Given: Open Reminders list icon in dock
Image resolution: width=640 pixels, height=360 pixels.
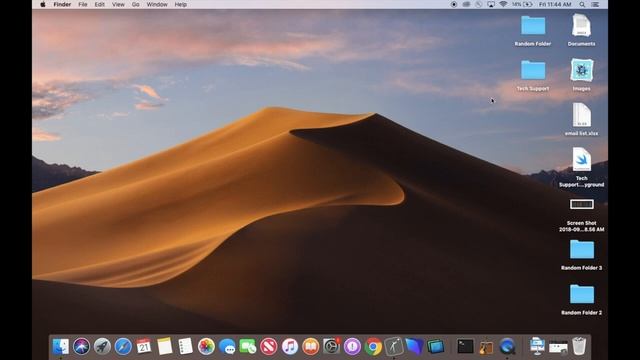Looking at the screenshot, I should tap(185, 347).
